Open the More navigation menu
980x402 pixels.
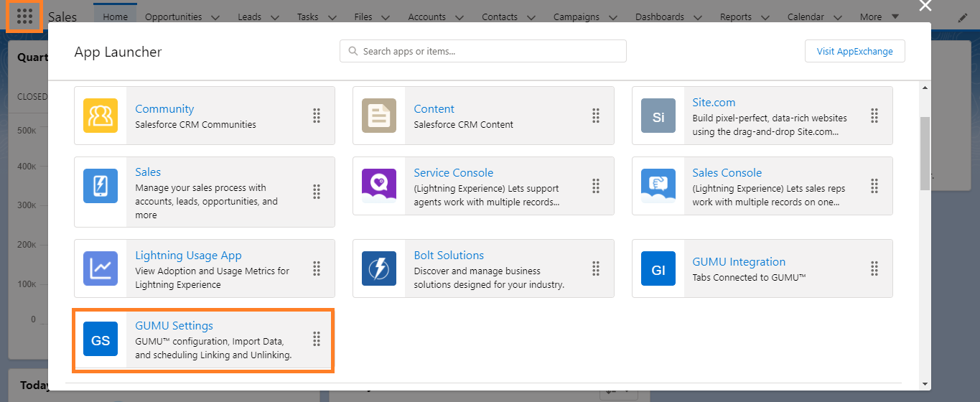click(879, 17)
